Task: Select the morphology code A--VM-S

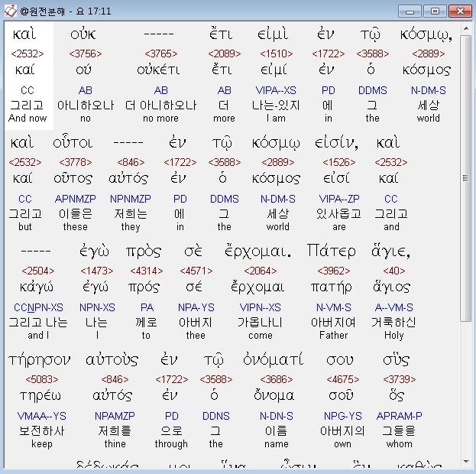Action: pos(394,307)
